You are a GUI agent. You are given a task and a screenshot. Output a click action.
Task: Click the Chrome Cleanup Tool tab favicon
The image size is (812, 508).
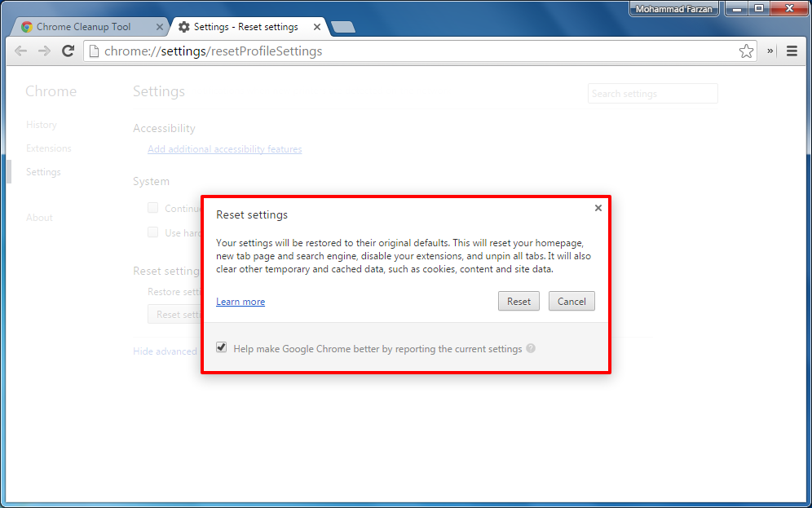(x=27, y=27)
